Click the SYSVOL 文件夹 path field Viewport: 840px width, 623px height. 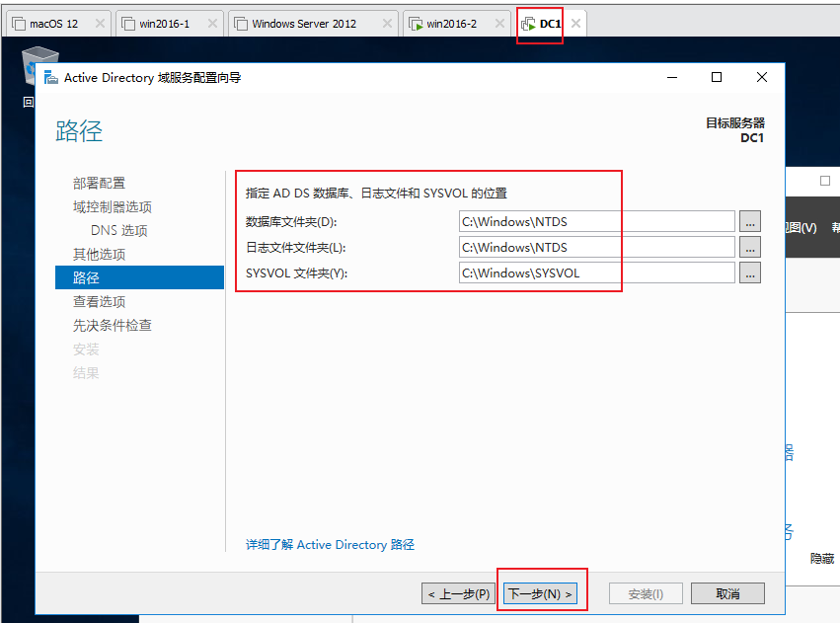tap(597, 273)
